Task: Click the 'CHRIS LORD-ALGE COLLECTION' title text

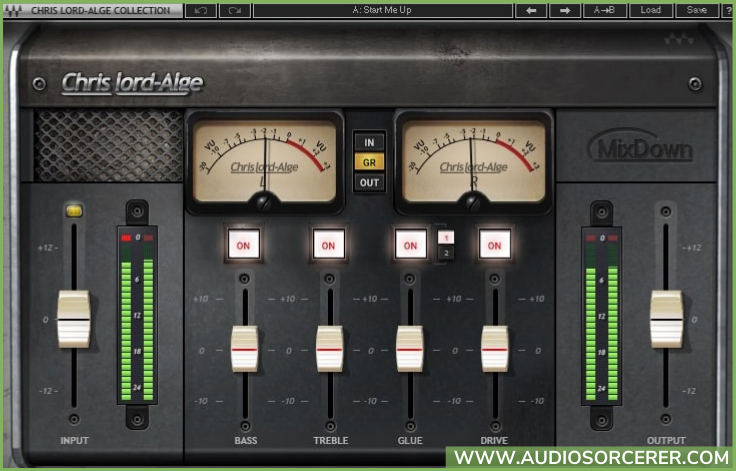Action: [x=100, y=10]
